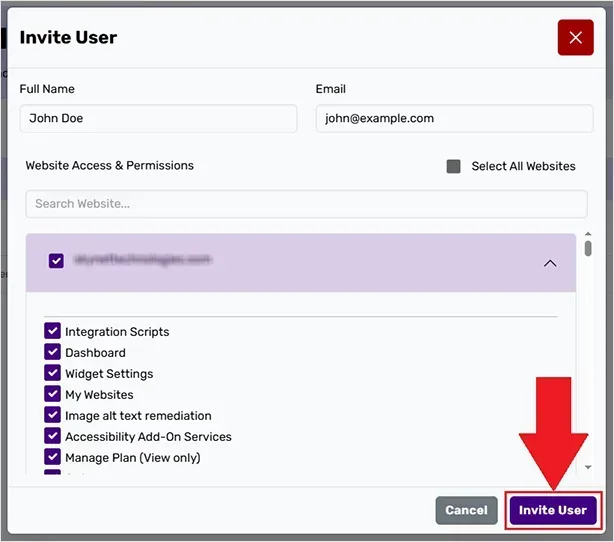614x542 pixels.
Task: Click the scrollbar down arrow
Action: 588,467
